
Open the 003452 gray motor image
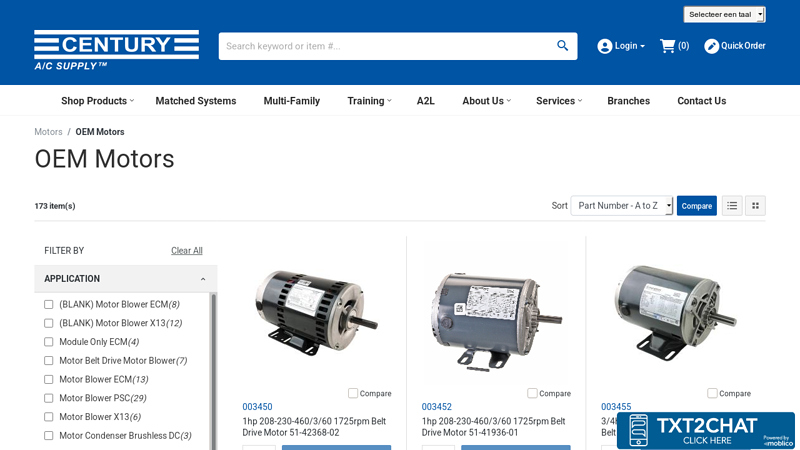[x=496, y=321]
